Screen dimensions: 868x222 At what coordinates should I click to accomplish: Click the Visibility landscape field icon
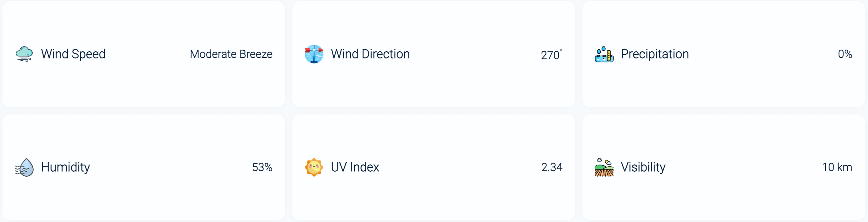point(604,167)
